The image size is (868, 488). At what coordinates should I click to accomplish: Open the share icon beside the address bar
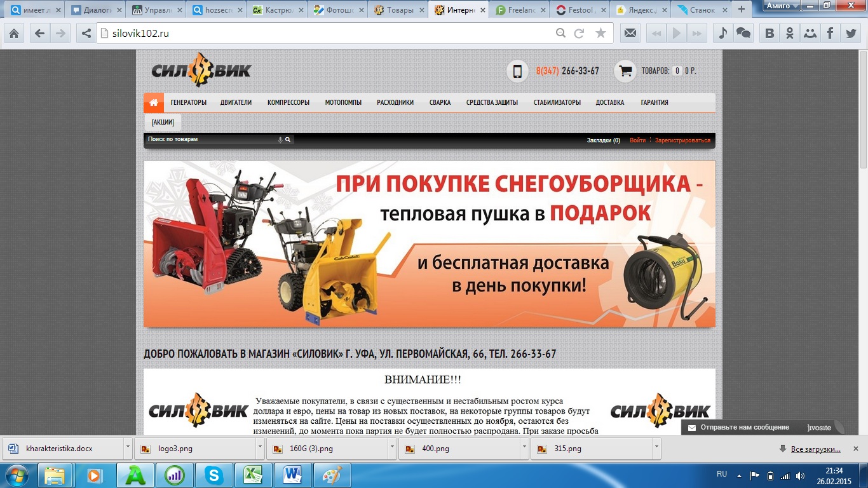tap(86, 34)
